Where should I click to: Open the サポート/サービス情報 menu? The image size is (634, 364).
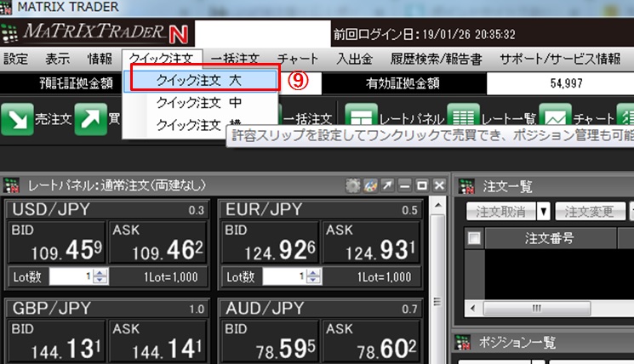pos(560,59)
